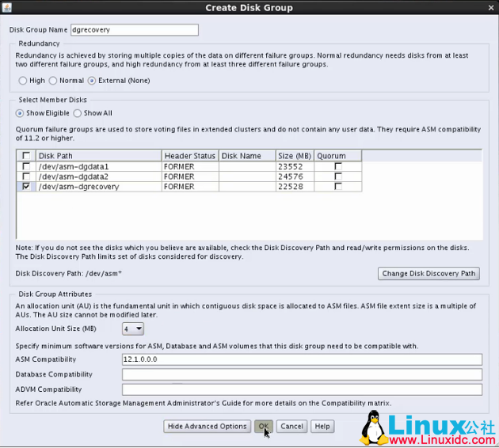Sort by Size (MB) column header
Image resolution: width=499 pixels, height=448 pixels.
click(295, 156)
